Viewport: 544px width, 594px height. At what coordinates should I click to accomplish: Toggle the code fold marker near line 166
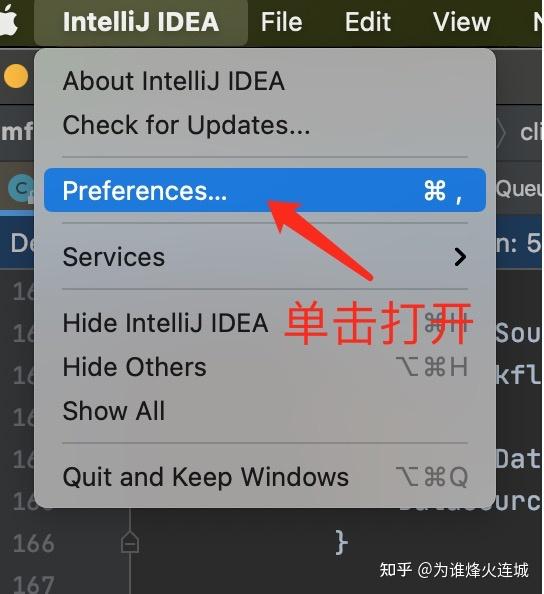coord(130,543)
